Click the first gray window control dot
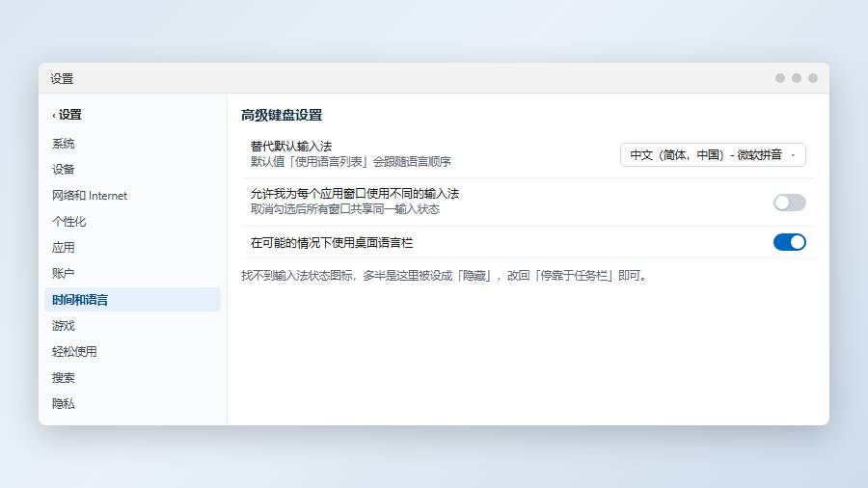This screenshot has height=488, width=868. [x=780, y=78]
